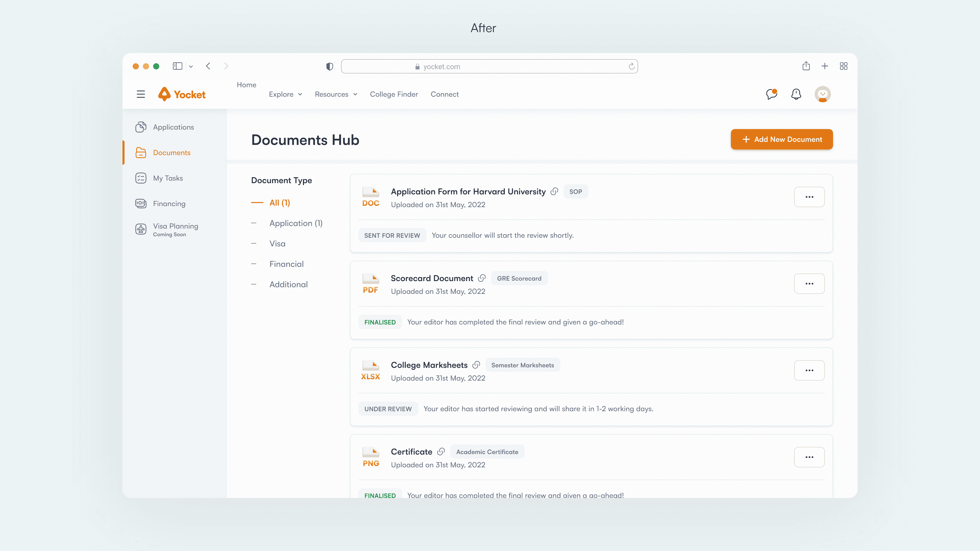This screenshot has height=551, width=980.
Task: Filter documents by Application type
Action: (x=296, y=223)
